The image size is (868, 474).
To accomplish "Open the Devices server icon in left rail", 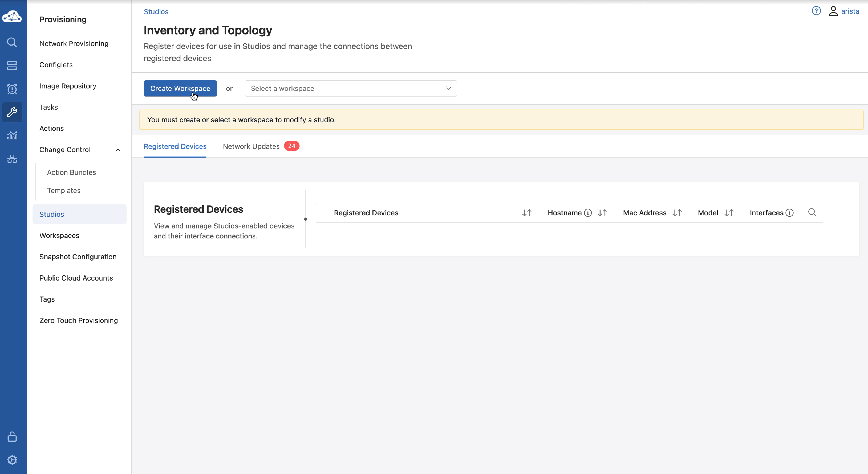I will point(12,66).
